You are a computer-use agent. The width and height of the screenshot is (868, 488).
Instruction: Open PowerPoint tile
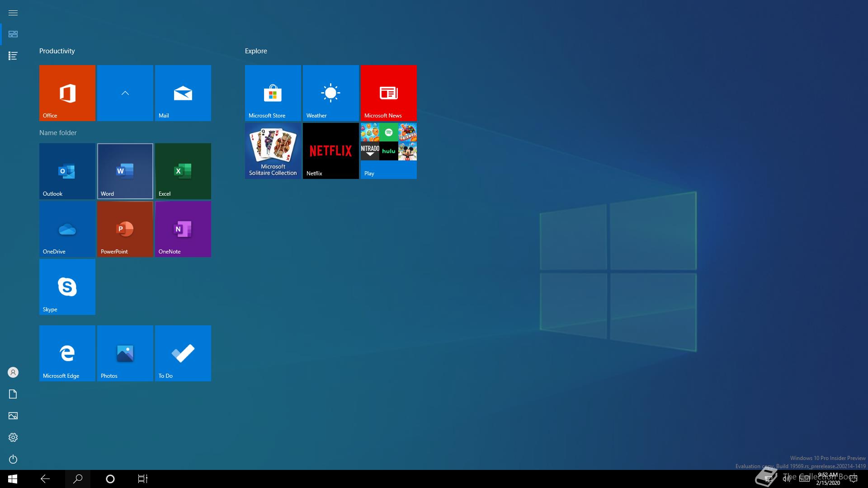125,229
